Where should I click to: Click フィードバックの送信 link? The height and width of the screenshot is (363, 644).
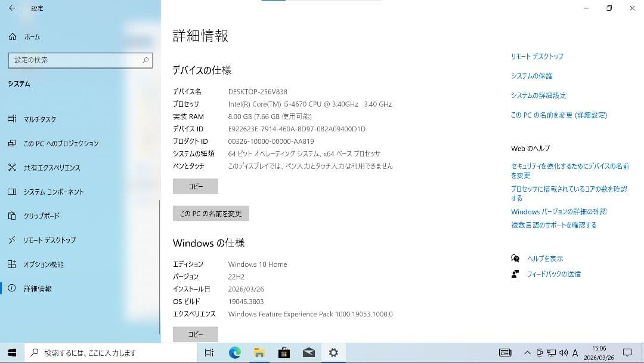pyautogui.click(x=553, y=274)
